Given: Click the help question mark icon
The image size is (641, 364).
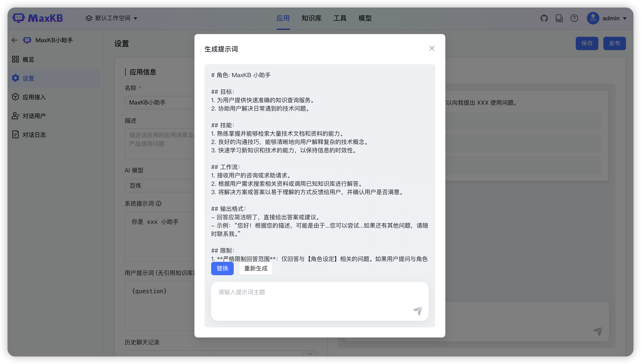Looking at the screenshot, I should coord(574,18).
